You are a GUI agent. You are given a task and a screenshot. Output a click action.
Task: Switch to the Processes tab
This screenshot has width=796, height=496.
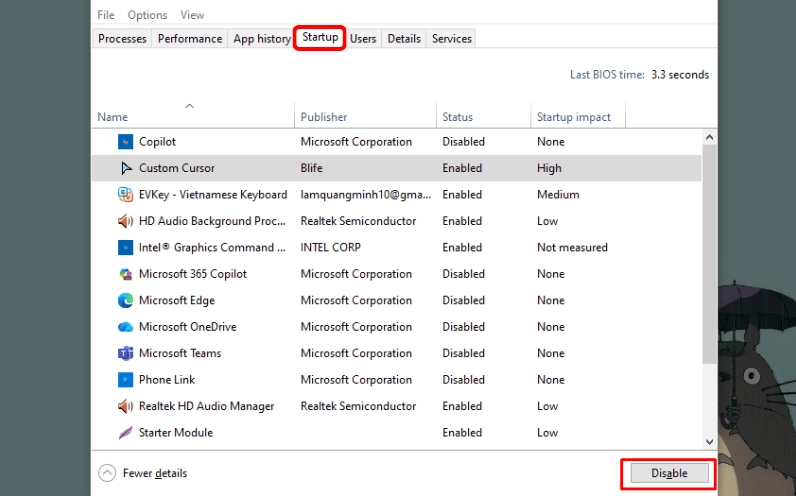tap(122, 39)
